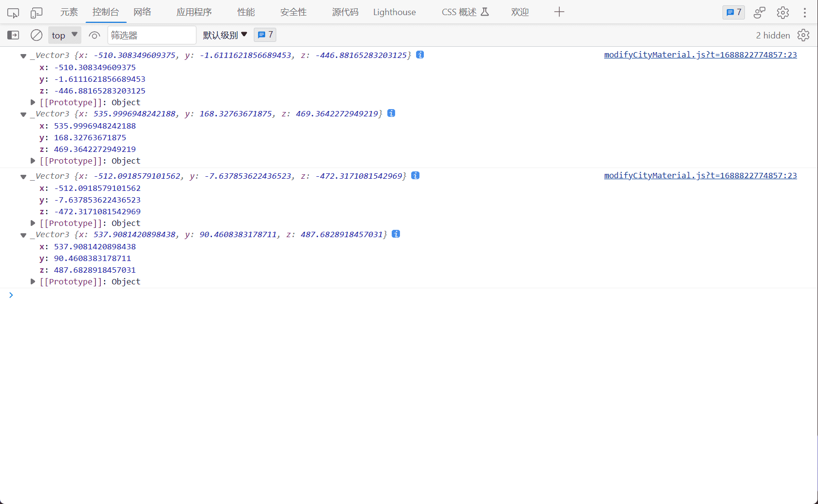The height and width of the screenshot is (504, 818).
Task: Click the 7 issues badge in console toolbar
Action: 265,35
